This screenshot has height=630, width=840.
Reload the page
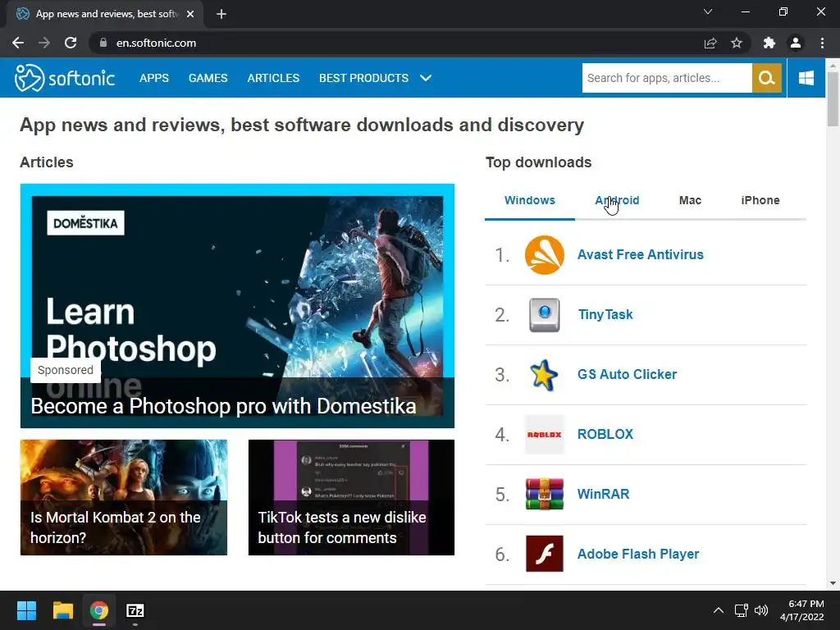71,43
